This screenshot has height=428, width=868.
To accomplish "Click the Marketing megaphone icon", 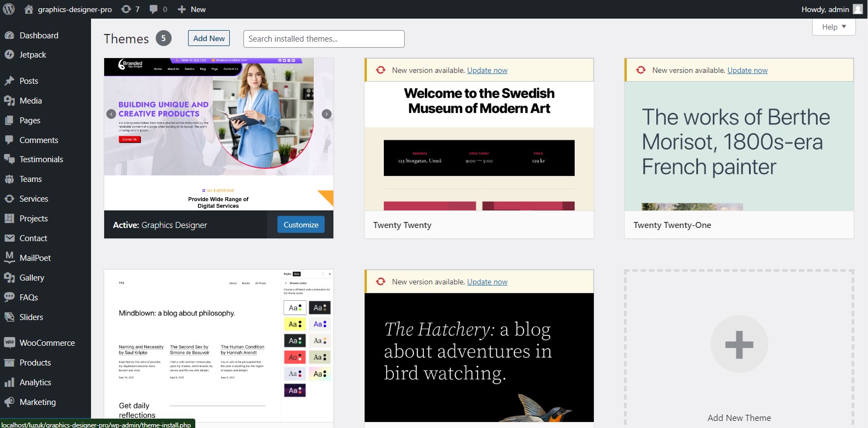I will 9,402.
